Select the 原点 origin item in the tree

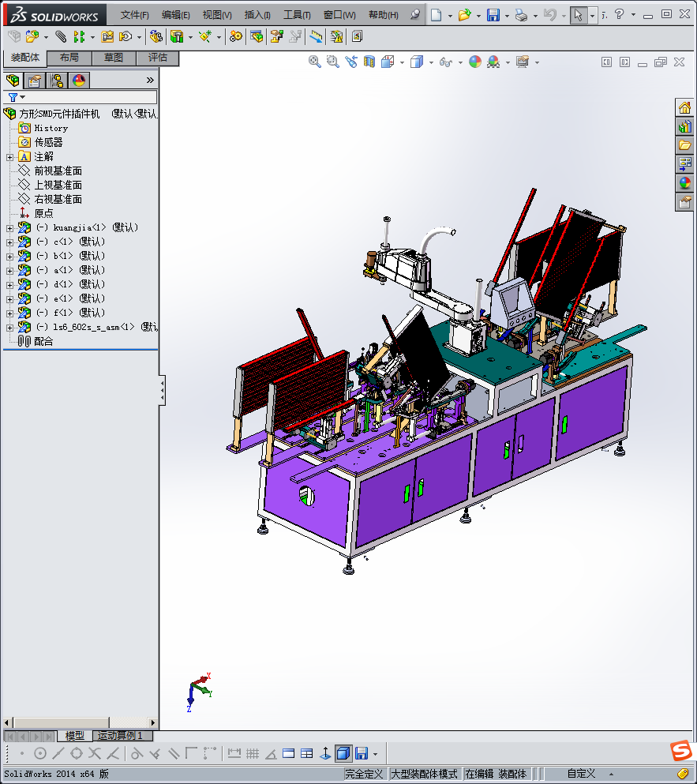[43, 213]
